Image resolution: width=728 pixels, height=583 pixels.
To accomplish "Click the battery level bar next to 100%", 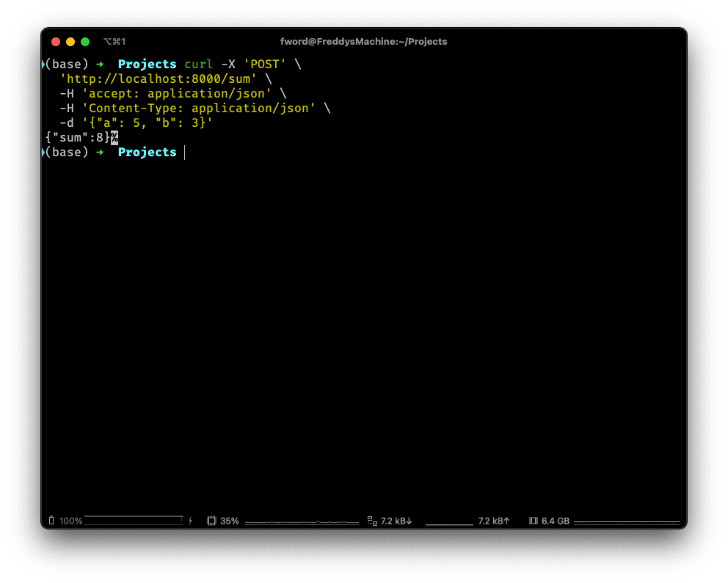I will [134, 521].
